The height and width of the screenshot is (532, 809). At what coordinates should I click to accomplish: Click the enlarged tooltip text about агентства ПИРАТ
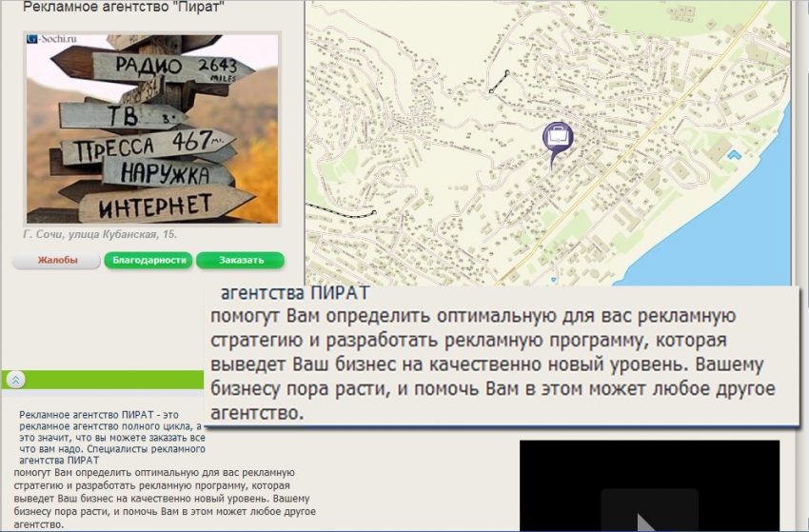click(x=495, y=352)
